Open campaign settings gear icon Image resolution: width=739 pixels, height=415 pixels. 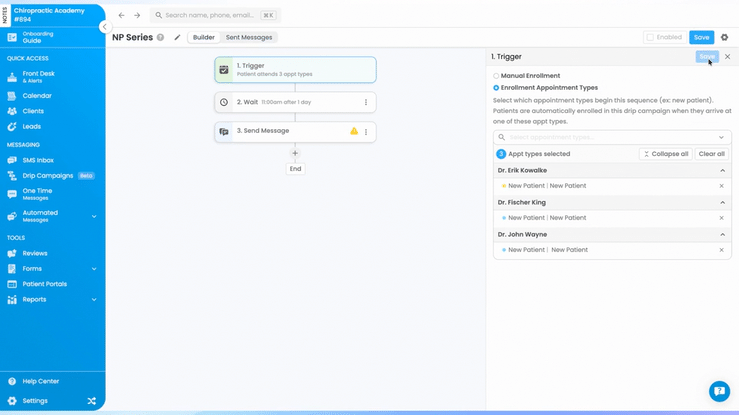[x=725, y=37]
